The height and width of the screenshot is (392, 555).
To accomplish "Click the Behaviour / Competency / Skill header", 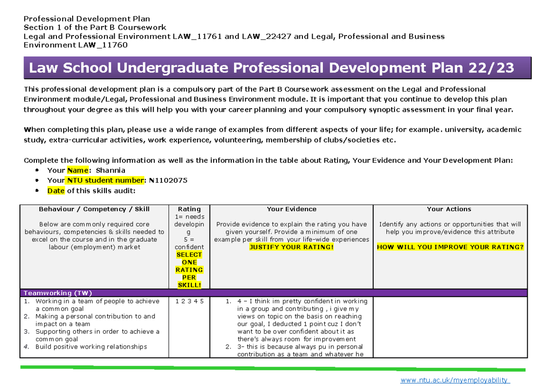I will [x=94, y=209].
